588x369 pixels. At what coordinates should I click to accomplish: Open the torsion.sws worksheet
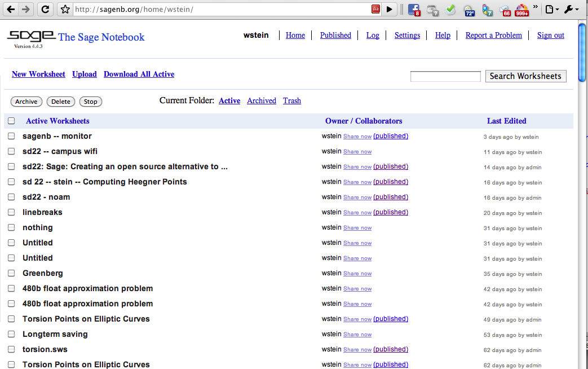pyautogui.click(x=45, y=349)
